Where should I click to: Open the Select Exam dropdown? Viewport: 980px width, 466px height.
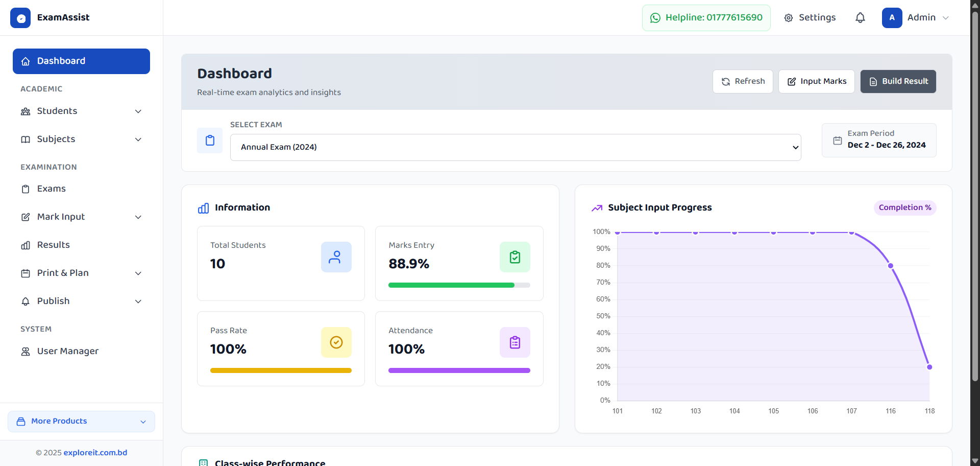515,147
